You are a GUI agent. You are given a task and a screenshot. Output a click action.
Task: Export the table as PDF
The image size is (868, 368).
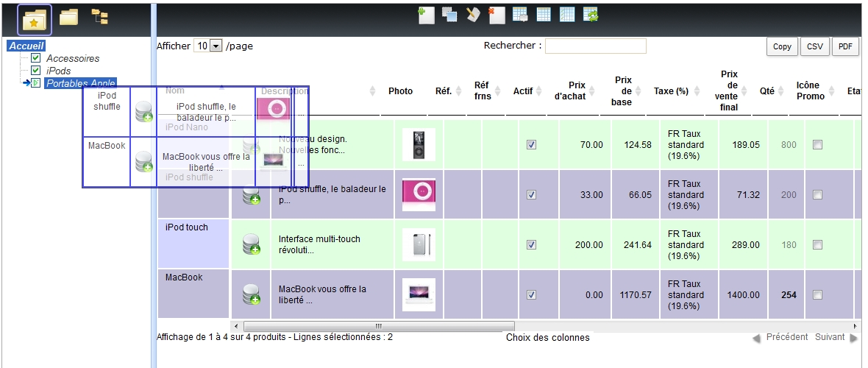pyautogui.click(x=845, y=46)
